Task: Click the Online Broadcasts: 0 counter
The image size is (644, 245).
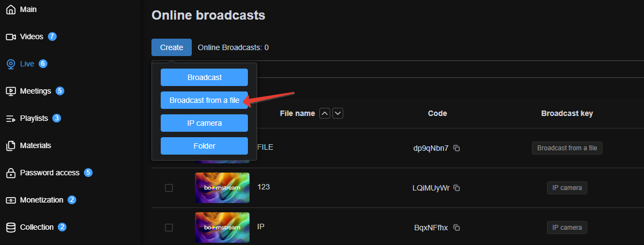Action: (x=233, y=47)
